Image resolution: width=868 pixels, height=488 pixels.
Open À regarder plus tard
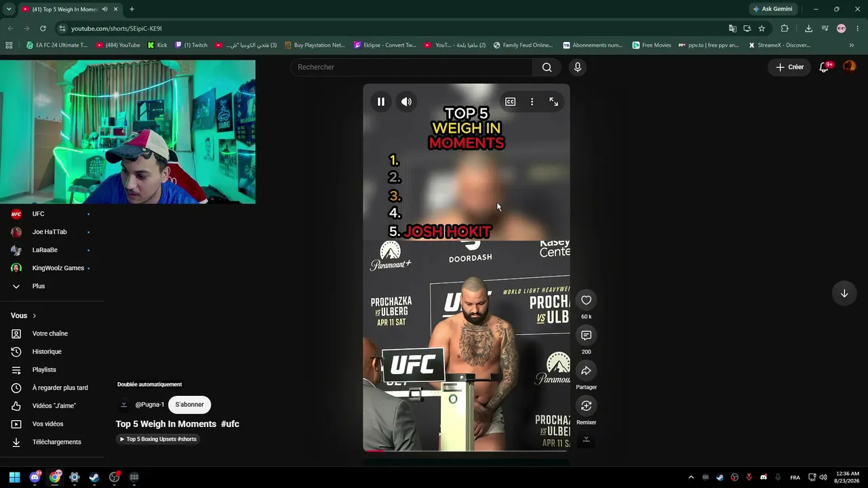point(60,388)
